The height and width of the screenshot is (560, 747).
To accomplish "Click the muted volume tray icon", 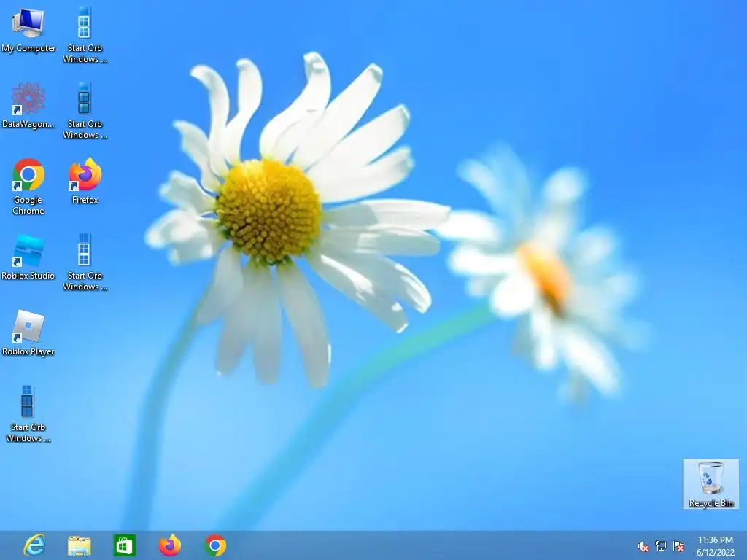I will pyautogui.click(x=643, y=546).
